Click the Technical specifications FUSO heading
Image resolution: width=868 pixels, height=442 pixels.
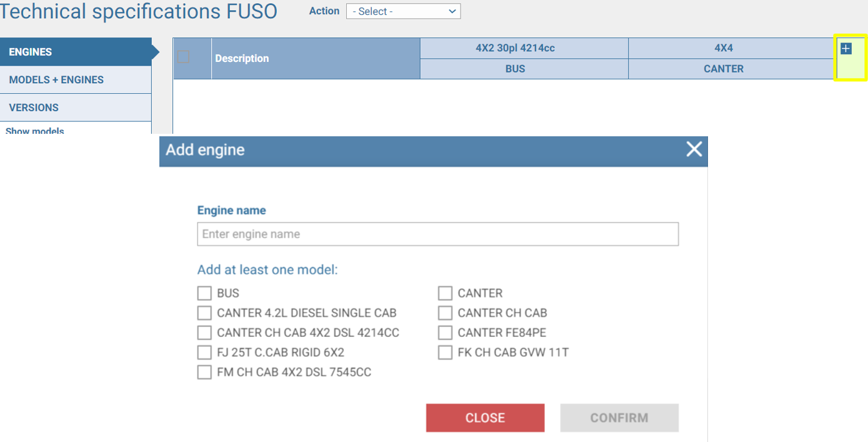pos(139,11)
